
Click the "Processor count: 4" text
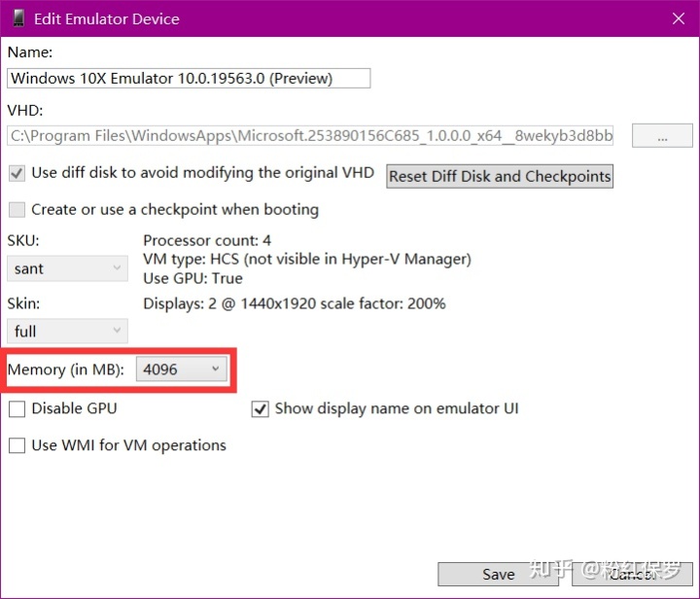(x=207, y=240)
